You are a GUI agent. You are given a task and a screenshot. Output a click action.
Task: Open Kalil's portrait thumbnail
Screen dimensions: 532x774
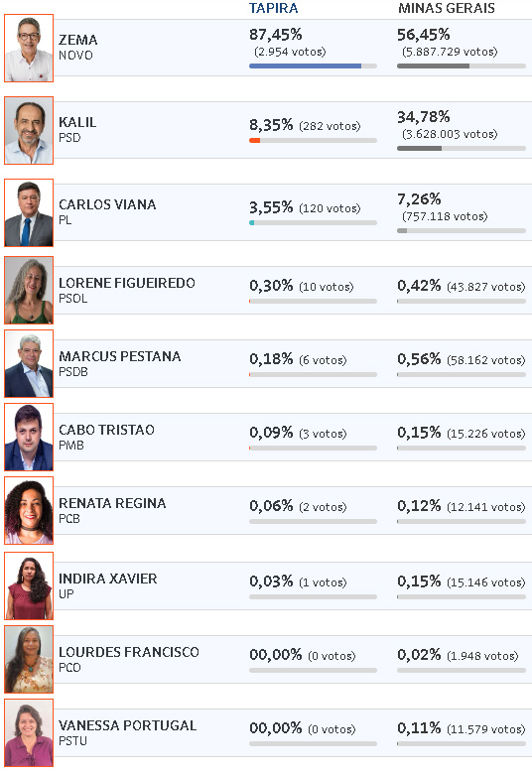[x=29, y=130]
